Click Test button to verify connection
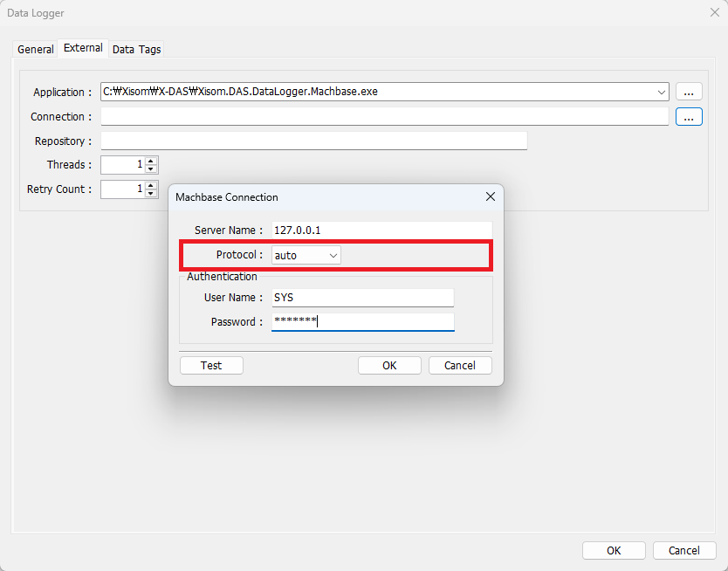This screenshot has height=571, width=728. coord(211,366)
